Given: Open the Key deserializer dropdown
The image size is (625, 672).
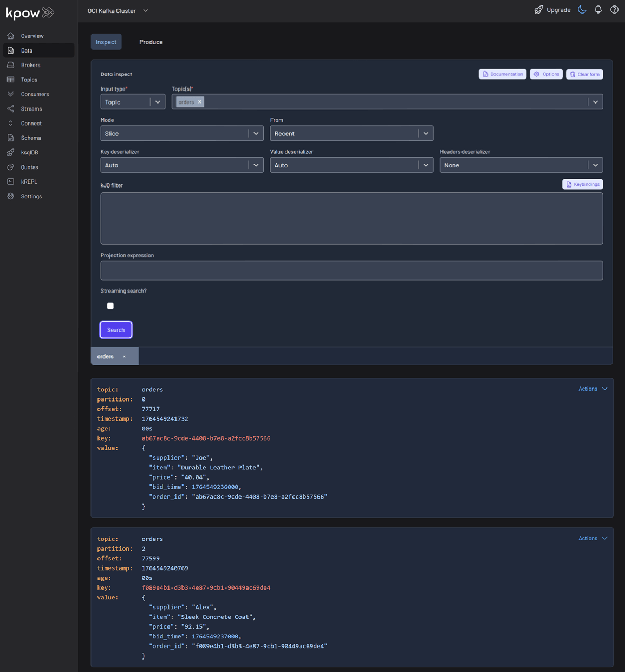Looking at the screenshot, I should (182, 165).
